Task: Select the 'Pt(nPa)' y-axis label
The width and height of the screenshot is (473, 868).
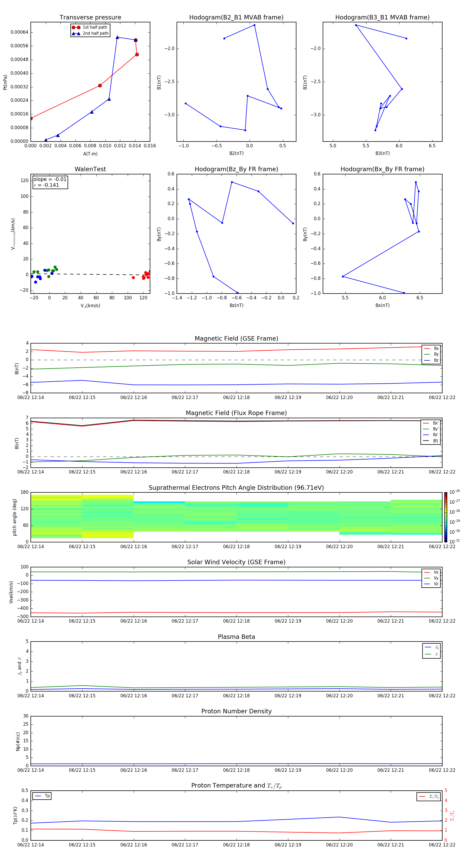Action: [x=5, y=82]
